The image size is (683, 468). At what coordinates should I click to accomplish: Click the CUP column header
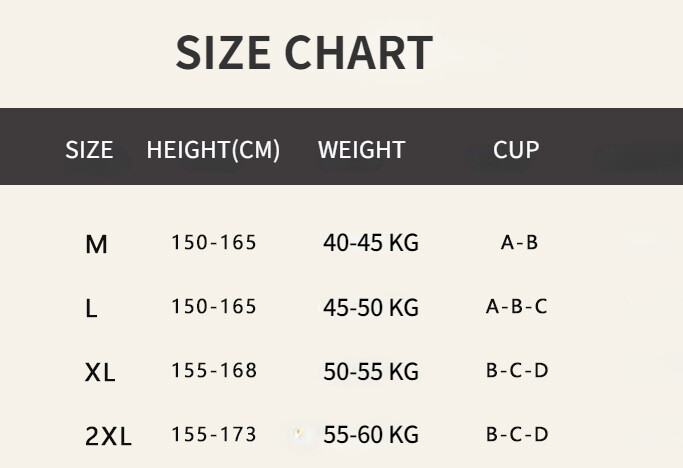516,150
